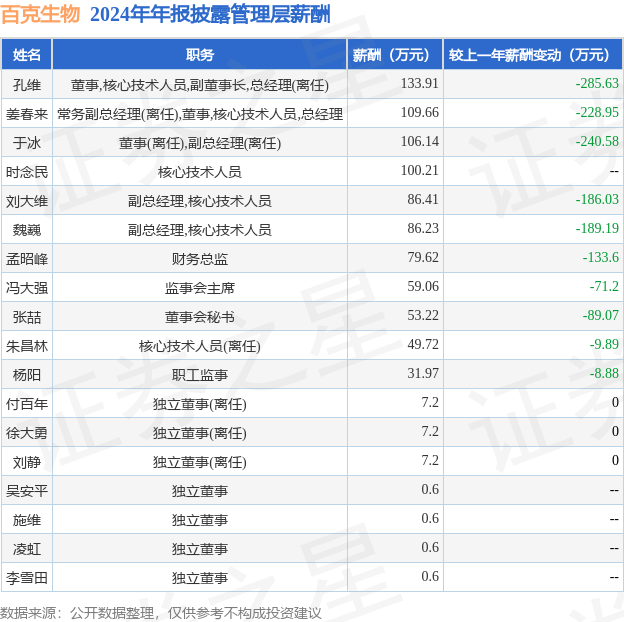Click salary change value -228.95
624x622 pixels.
(x=597, y=112)
